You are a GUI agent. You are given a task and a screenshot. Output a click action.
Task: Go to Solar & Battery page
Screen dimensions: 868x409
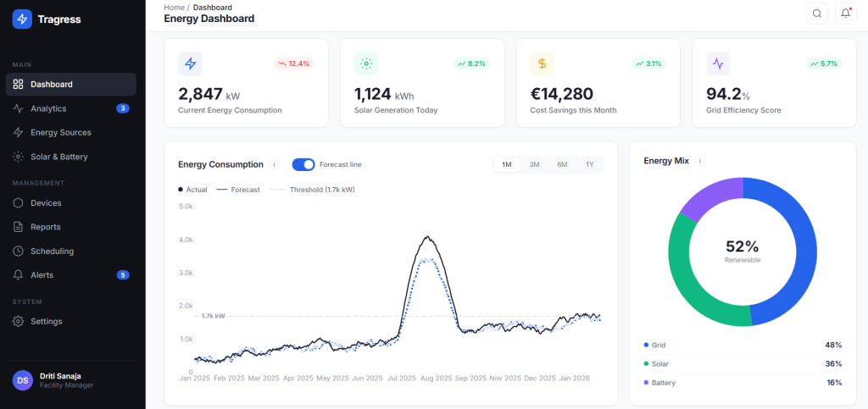[58, 157]
